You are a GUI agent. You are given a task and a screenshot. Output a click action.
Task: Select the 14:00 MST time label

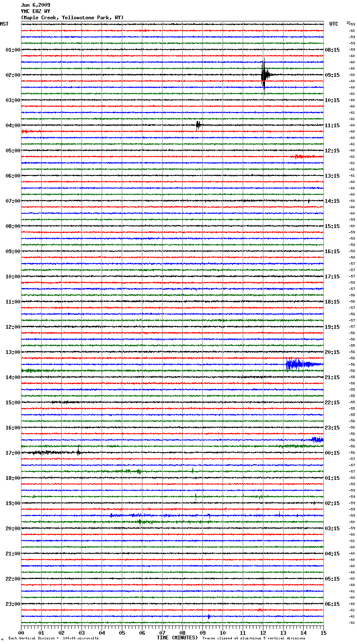pos(13,377)
